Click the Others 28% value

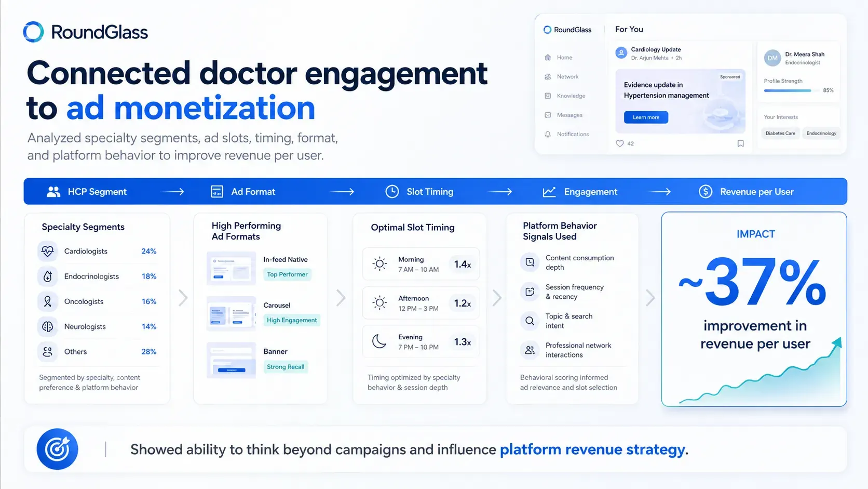149,352
